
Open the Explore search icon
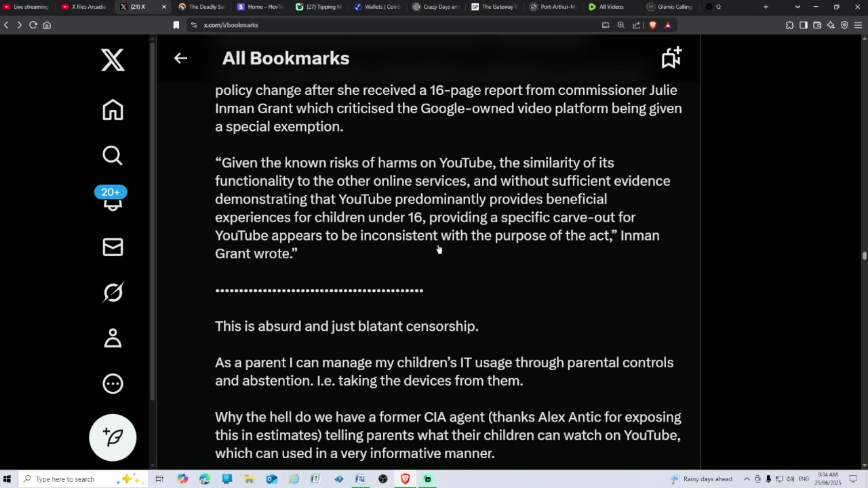[113, 155]
